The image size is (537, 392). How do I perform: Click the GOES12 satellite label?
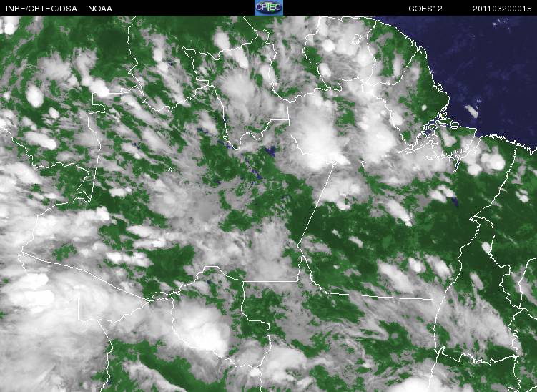pyautogui.click(x=425, y=9)
